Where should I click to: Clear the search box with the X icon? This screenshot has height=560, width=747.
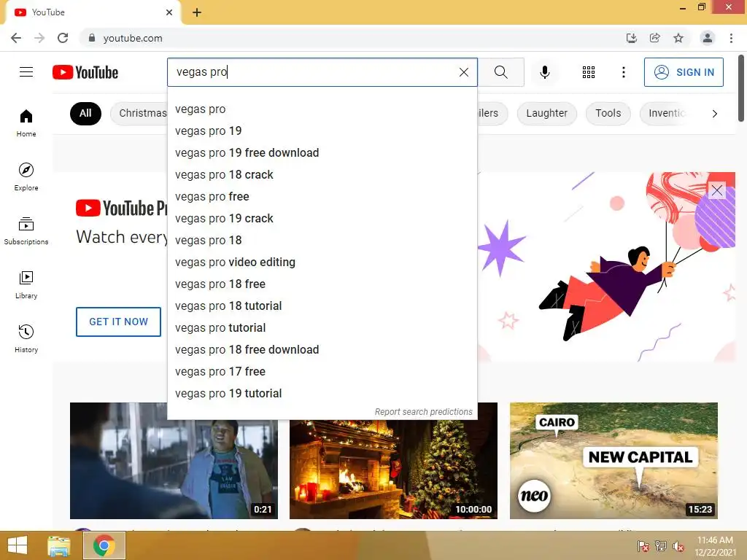point(463,72)
